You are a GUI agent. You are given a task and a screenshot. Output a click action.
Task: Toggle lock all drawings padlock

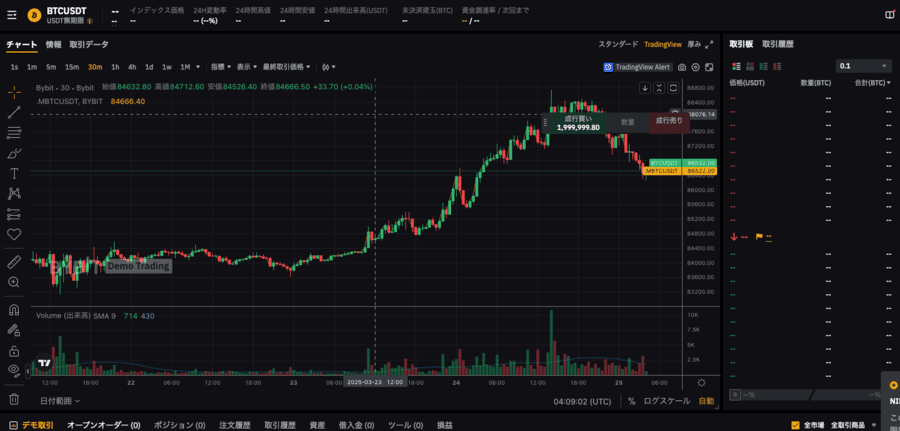(x=14, y=350)
